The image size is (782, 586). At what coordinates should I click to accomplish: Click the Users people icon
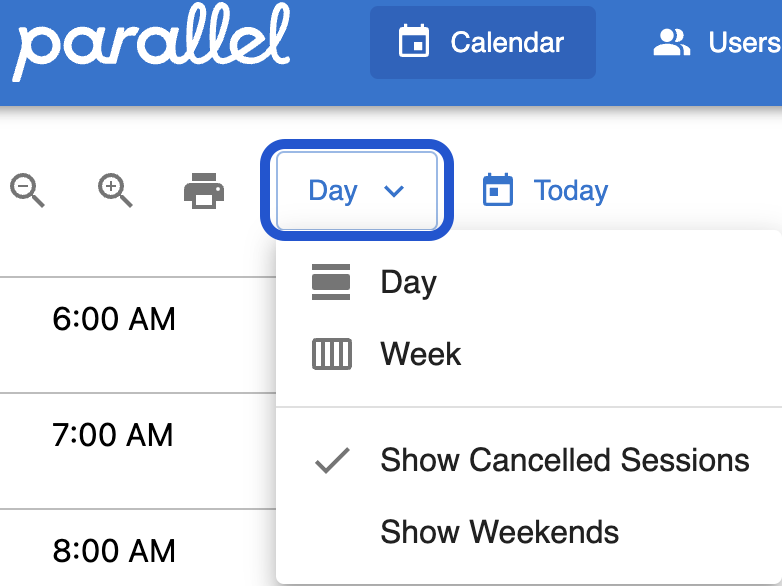[x=672, y=42]
